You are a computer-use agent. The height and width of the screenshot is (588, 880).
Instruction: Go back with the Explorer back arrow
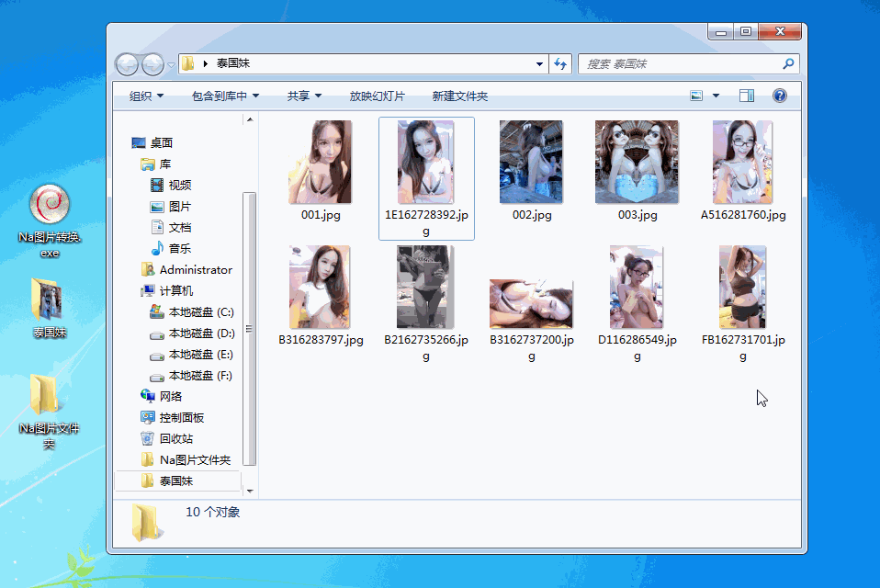pyautogui.click(x=128, y=64)
